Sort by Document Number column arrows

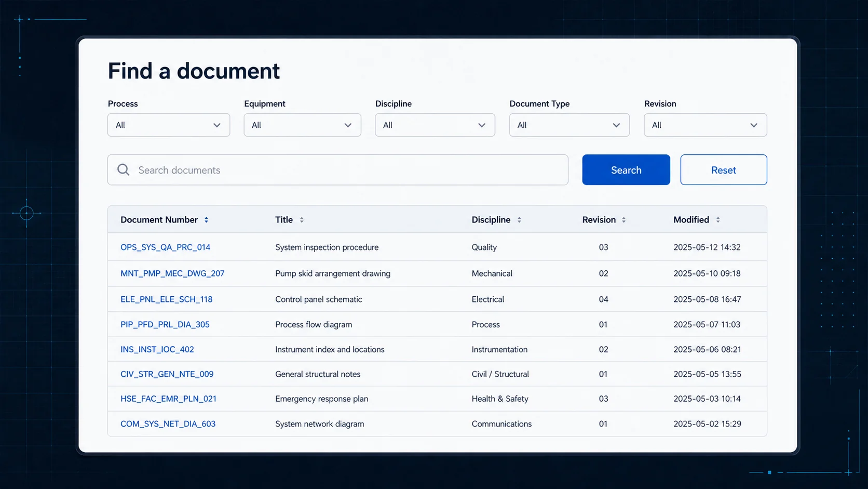(206, 220)
